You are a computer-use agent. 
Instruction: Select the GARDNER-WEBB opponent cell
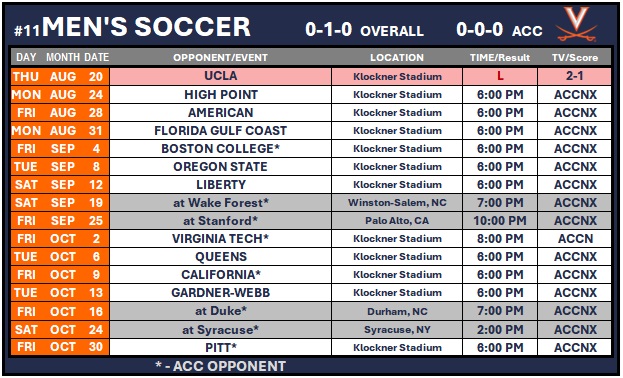221,293
